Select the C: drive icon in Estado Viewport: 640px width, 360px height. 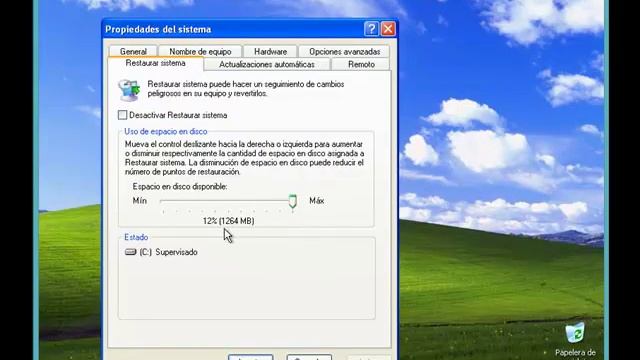tap(131, 252)
